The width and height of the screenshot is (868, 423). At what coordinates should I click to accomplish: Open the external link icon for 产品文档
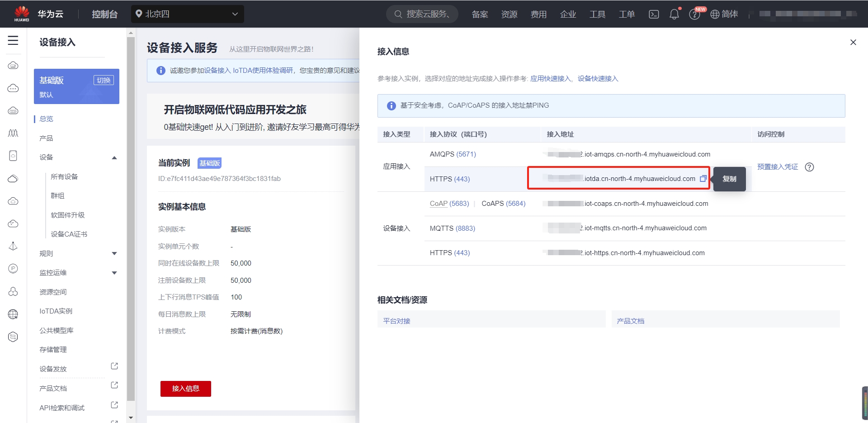114,385
